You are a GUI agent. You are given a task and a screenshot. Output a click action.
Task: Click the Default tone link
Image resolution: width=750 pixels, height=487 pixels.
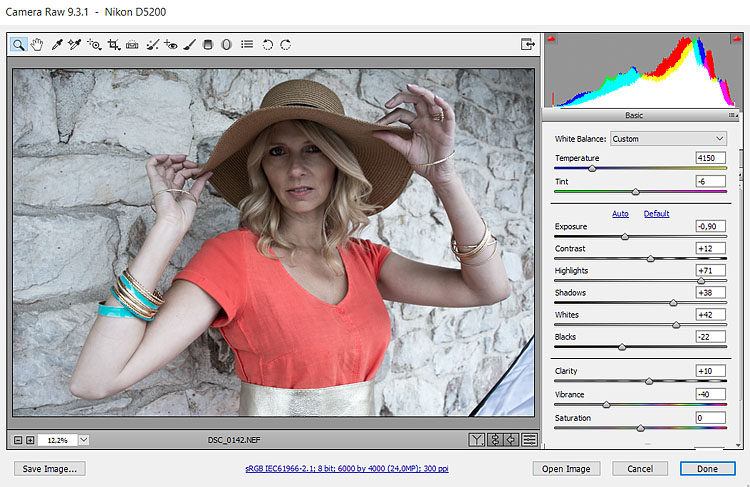(656, 213)
